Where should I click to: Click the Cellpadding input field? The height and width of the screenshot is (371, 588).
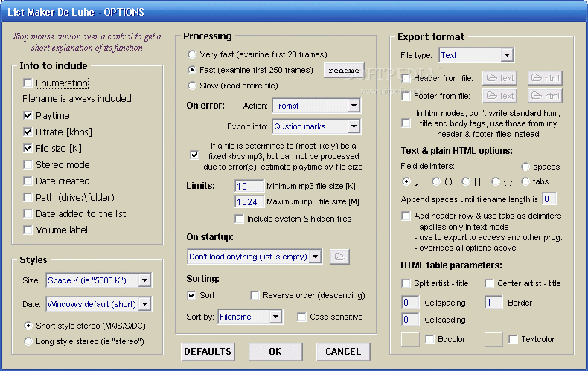(x=410, y=320)
